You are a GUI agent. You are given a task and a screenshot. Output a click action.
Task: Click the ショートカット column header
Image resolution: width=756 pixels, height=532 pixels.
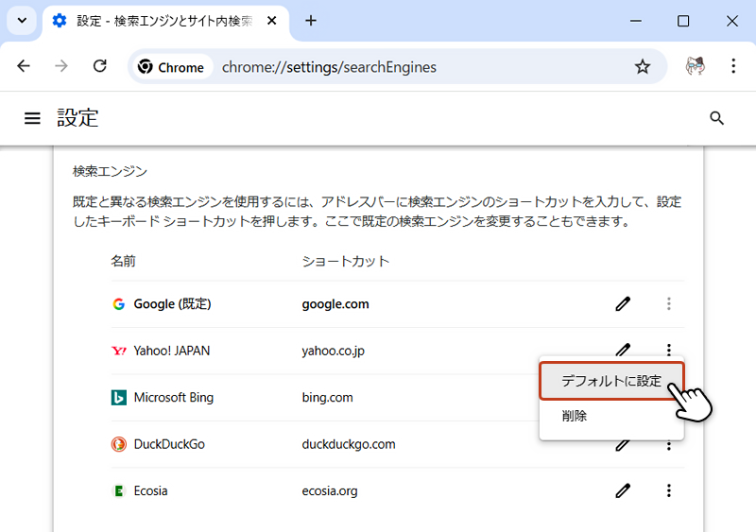pos(346,261)
